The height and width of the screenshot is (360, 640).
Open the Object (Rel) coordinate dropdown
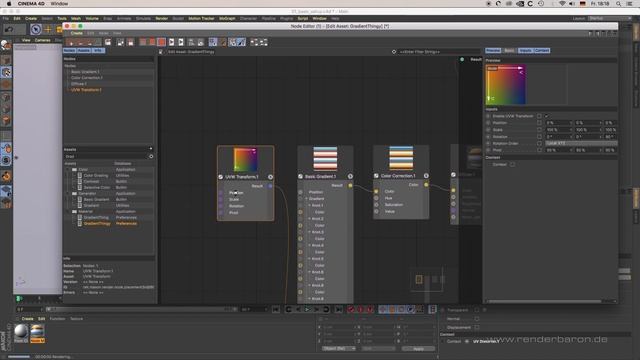tap(338, 349)
